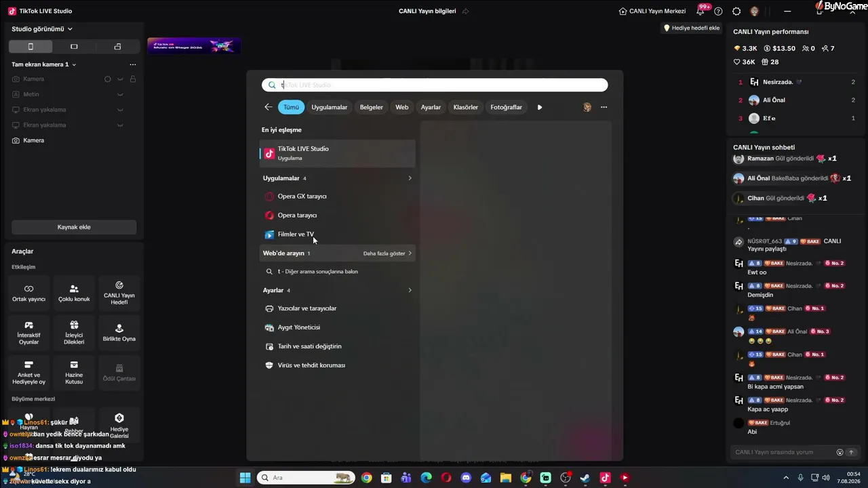Click the emoji icon in the chat box

point(840,452)
